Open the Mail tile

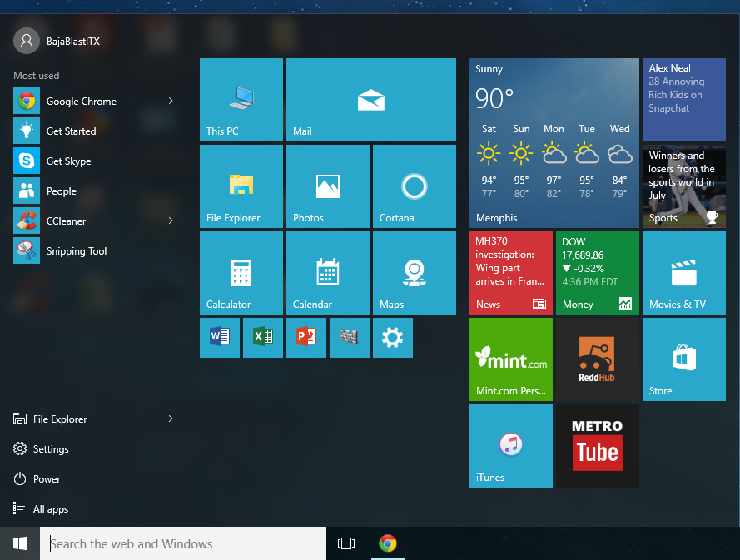tap(370, 100)
